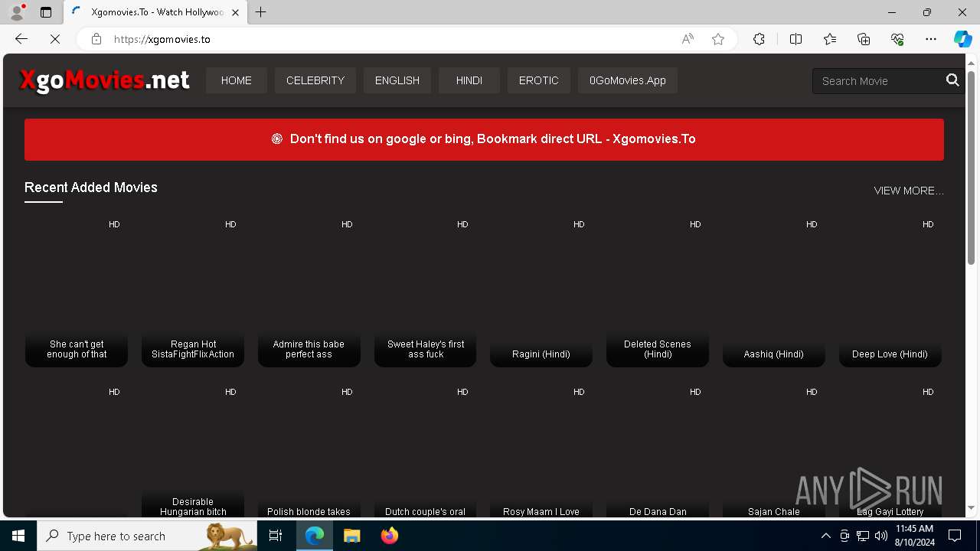Click the XgoMovies.net logo
Image resolution: width=980 pixels, height=551 pixels.
[104, 80]
